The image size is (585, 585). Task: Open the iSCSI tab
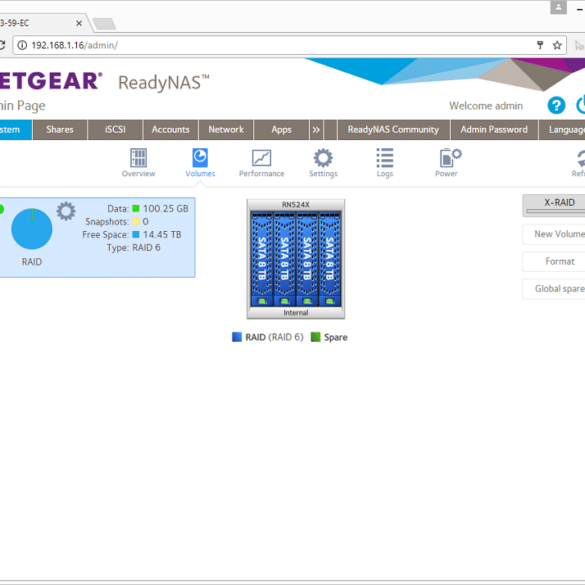115,129
